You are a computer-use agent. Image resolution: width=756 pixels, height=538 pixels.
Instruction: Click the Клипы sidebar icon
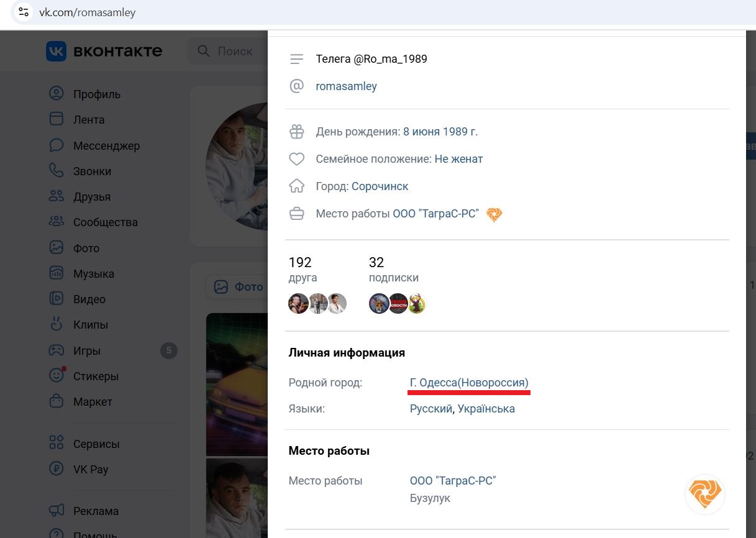57,324
